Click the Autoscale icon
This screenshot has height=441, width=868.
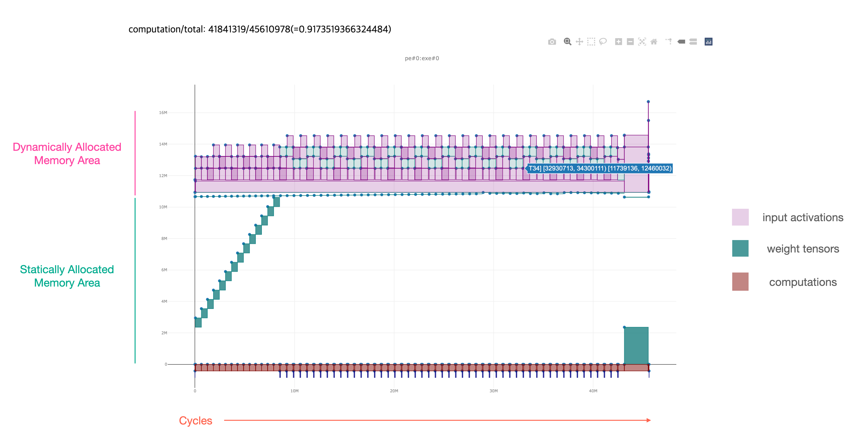click(x=642, y=42)
